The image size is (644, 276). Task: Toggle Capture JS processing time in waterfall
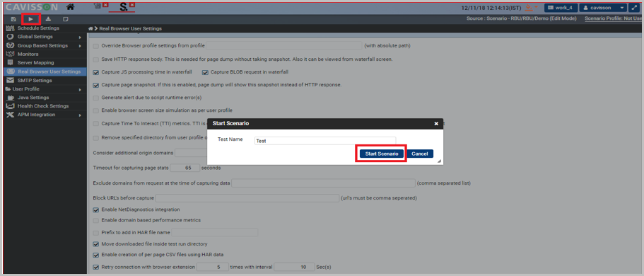point(96,72)
